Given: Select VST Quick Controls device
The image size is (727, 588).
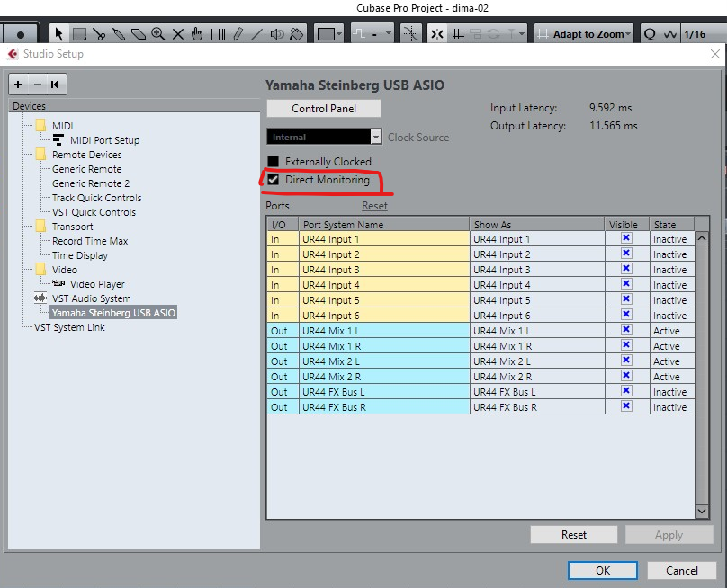Looking at the screenshot, I should tap(94, 212).
